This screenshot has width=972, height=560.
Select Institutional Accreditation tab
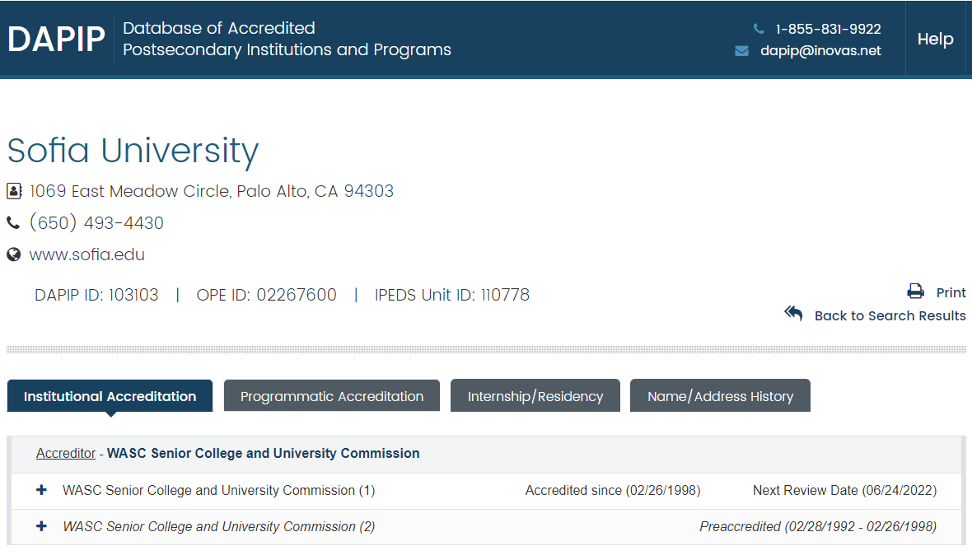pyautogui.click(x=110, y=396)
